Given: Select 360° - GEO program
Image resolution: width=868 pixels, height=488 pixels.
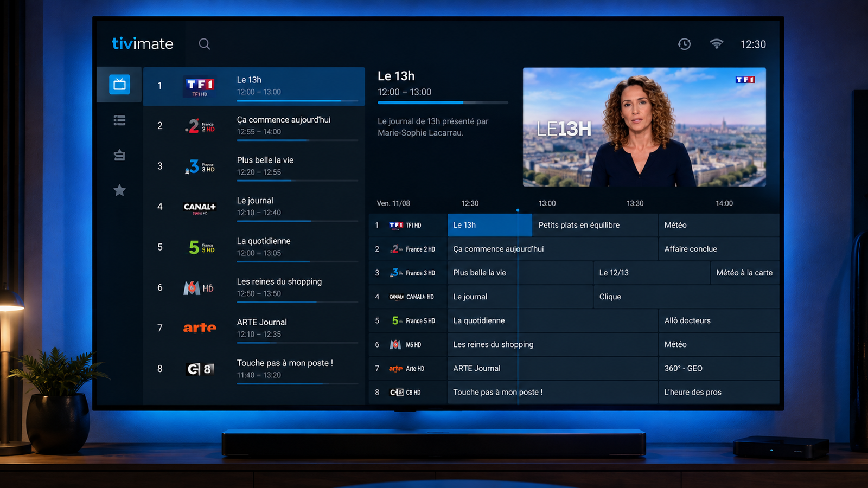Looking at the screenshot, I should 719,368.
